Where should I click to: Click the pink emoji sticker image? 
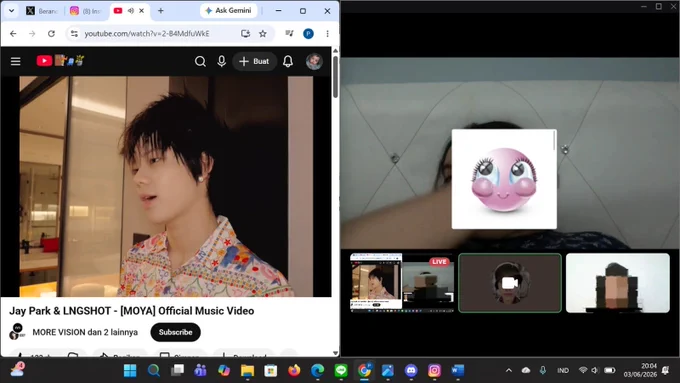(504, 179)
